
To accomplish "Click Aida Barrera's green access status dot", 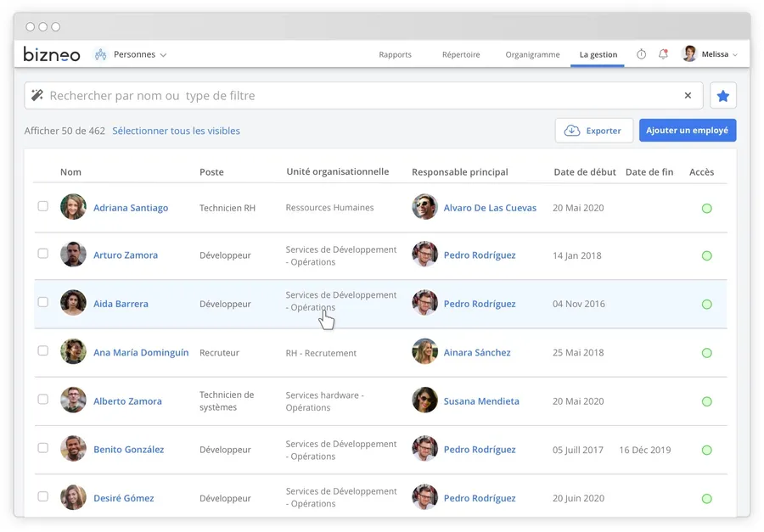I will coord(706,305).
